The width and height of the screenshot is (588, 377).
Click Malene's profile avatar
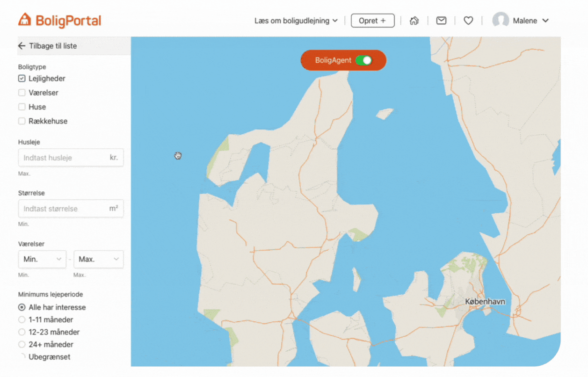(501, 21)
